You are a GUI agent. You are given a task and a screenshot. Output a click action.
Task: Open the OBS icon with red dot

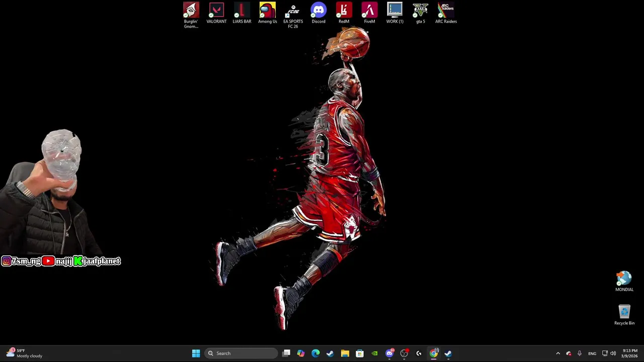pos(404,353)
